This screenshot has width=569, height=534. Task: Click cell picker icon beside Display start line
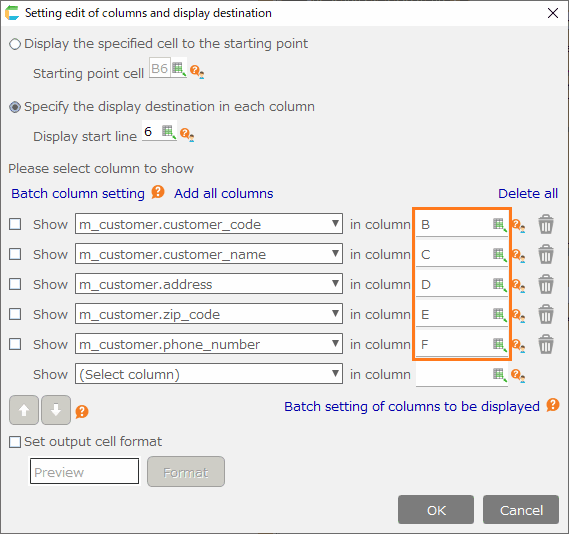(169, 131)
